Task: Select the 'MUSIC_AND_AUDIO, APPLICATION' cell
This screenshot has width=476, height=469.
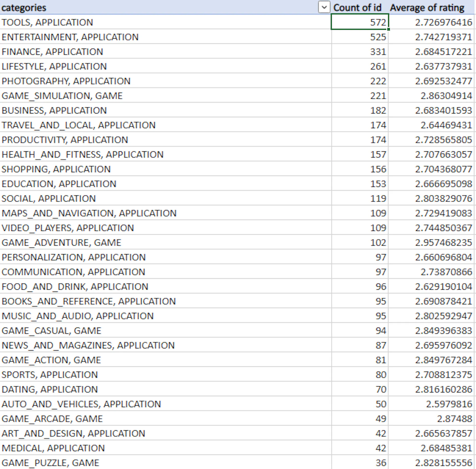Action: pos(166,316)
